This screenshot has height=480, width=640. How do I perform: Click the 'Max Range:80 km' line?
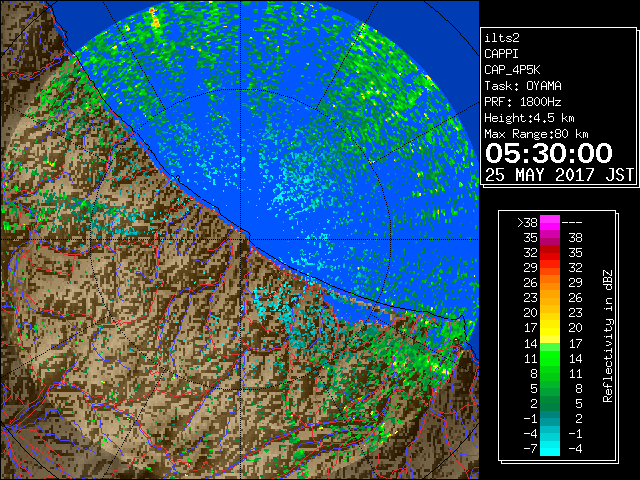[536, 134]
